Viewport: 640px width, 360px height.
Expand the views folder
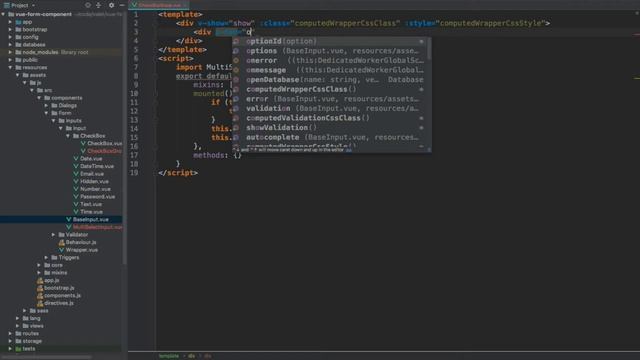pos(18,326)
